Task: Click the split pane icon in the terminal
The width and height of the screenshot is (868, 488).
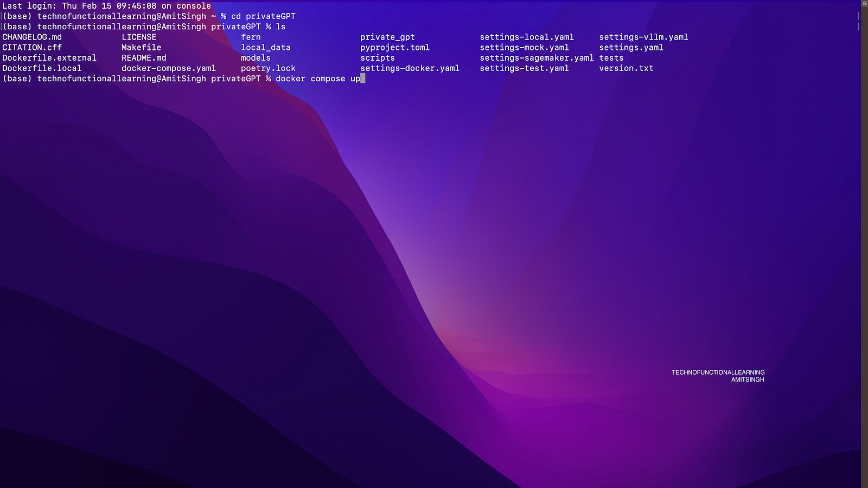Action: click(864, 3)
